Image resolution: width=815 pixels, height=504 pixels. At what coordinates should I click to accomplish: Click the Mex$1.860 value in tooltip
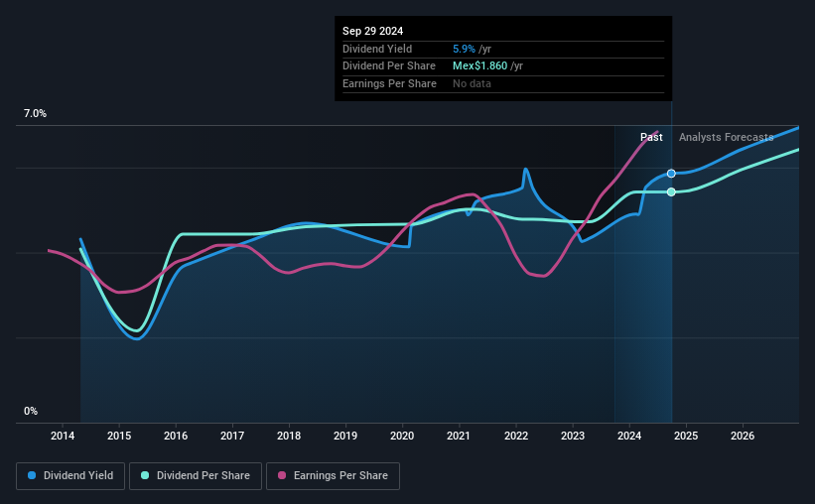click(x=479, y=66)
